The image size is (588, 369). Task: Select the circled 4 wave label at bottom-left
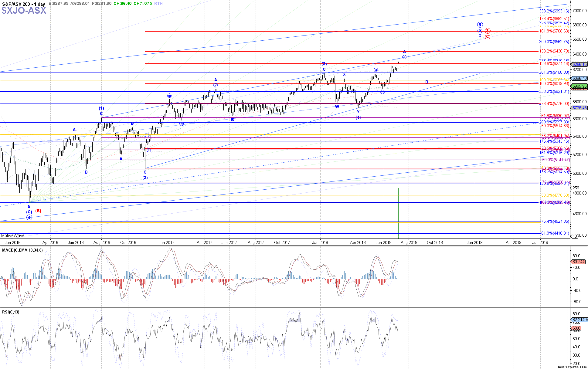pos(29,217)
